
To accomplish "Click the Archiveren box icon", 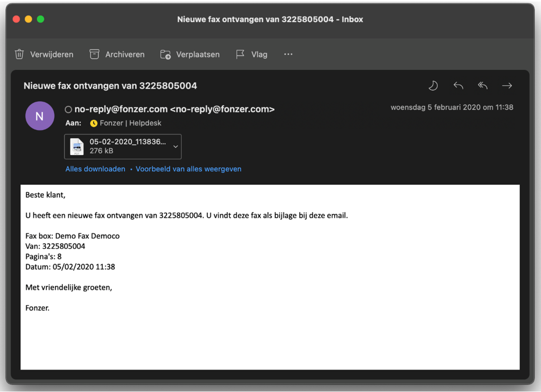I will [94, 54].
